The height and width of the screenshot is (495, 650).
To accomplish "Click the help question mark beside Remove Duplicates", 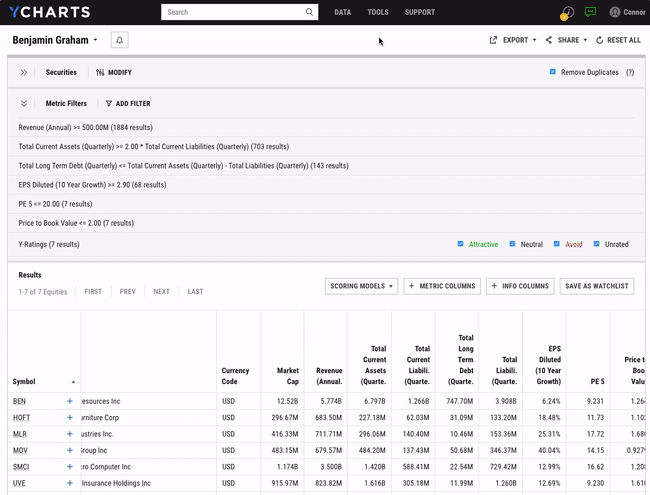I will tap(630, 72).
